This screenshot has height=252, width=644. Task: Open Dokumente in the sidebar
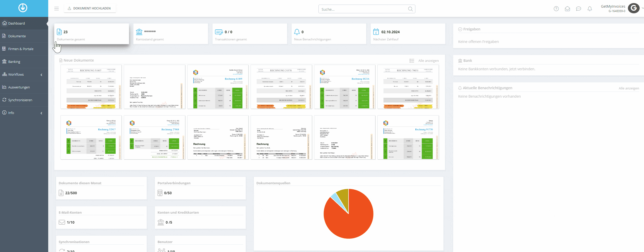click(x=24, y=36)
